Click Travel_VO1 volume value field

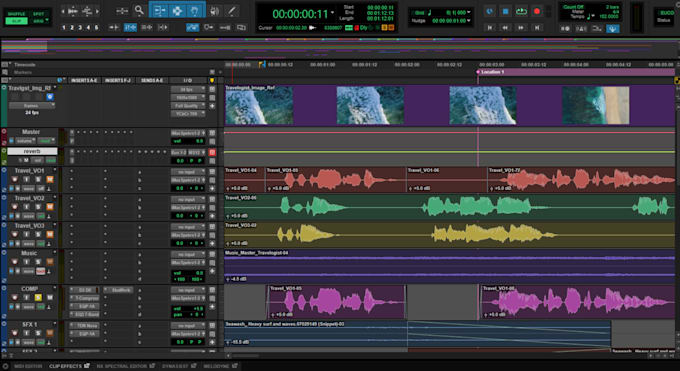pos(180,188)
